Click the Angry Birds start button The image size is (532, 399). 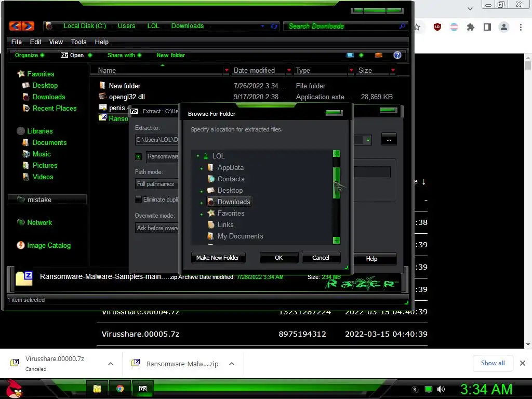click(14, 389)
